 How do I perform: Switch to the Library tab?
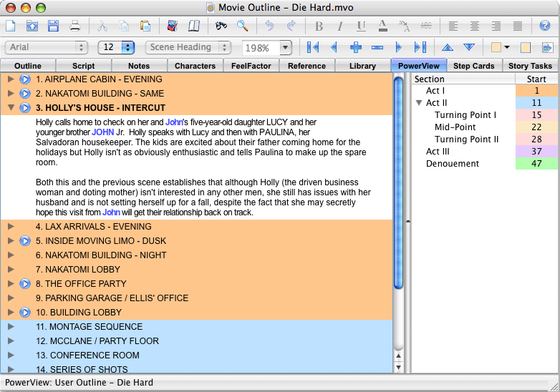click(x=362, y=66)
